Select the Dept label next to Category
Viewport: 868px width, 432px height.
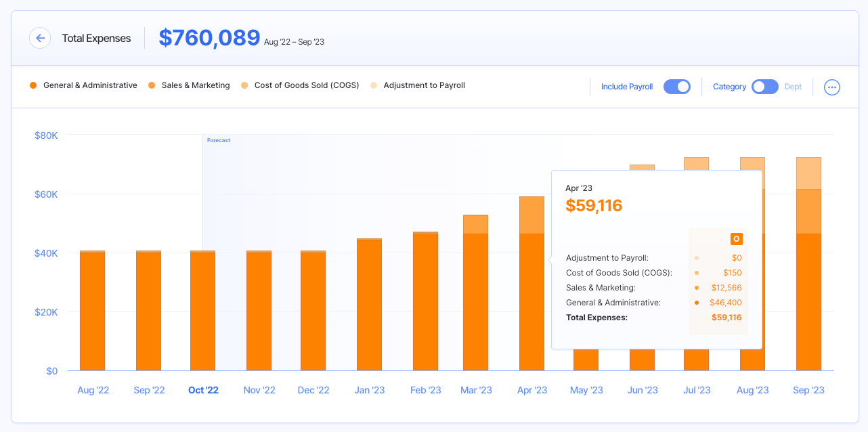[792, 87]
